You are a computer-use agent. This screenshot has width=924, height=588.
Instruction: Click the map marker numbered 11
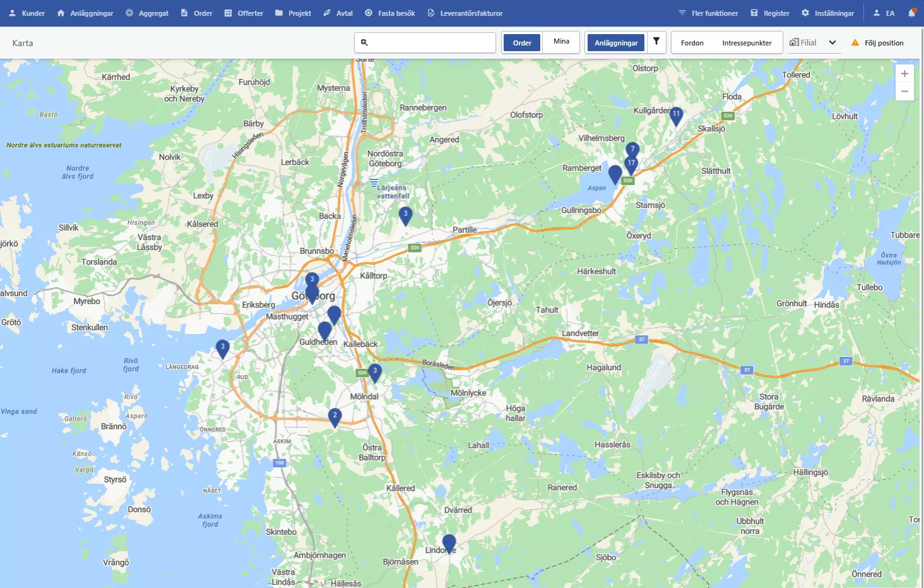[676, 116]
